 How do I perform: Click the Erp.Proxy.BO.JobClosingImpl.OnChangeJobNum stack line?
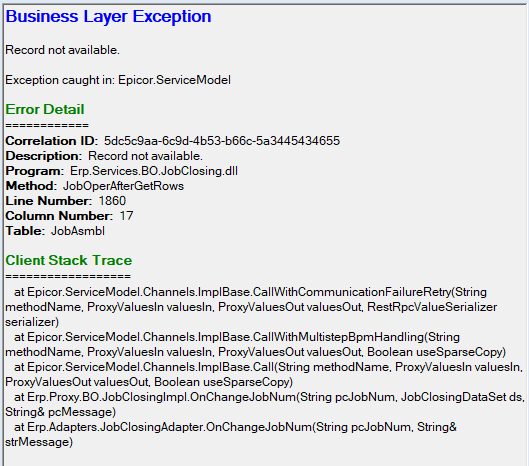270,397
